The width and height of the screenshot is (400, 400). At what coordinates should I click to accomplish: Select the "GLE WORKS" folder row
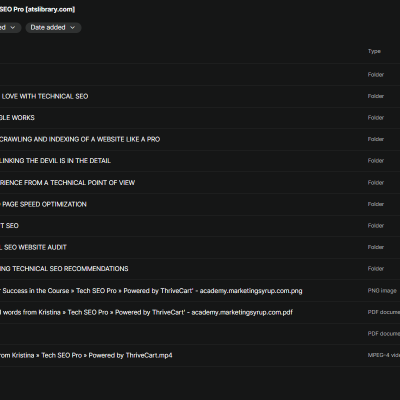click(x=200, y=118)
